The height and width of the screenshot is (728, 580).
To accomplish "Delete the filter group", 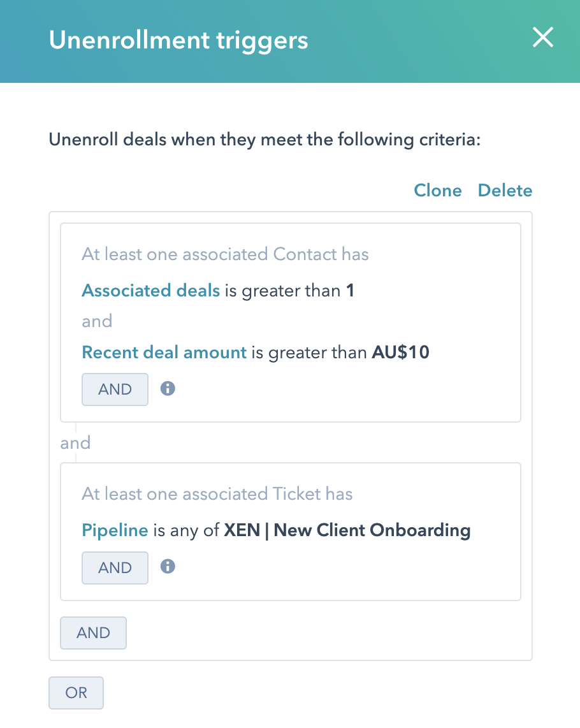I will click(x=505, y=191).
